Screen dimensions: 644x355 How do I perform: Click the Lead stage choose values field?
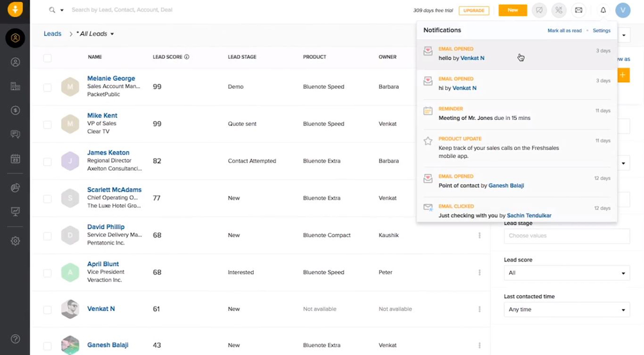pyautogui.click(x=567, y=236)
